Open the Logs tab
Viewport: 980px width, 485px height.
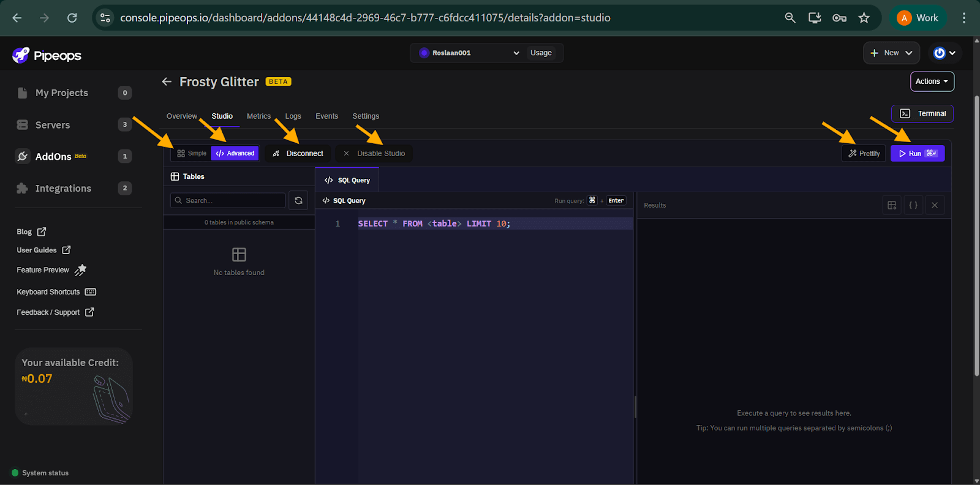tap(293, 116)
